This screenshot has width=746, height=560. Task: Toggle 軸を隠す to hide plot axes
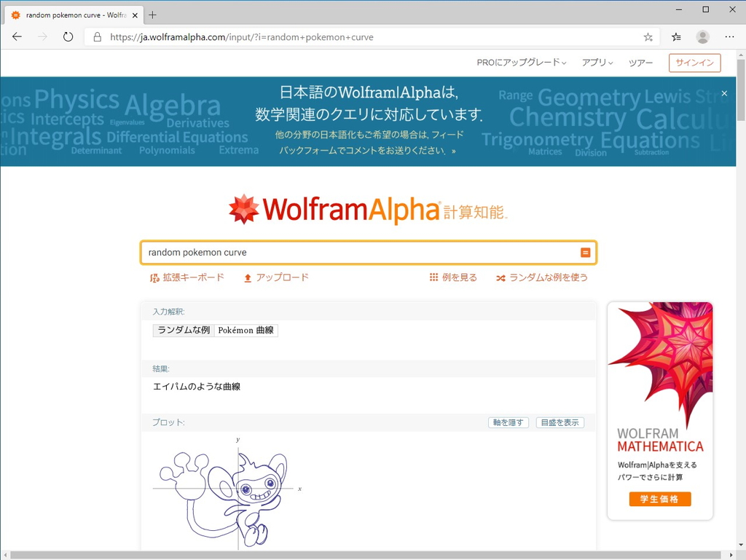pyautogui.click(x=508, y=422)
